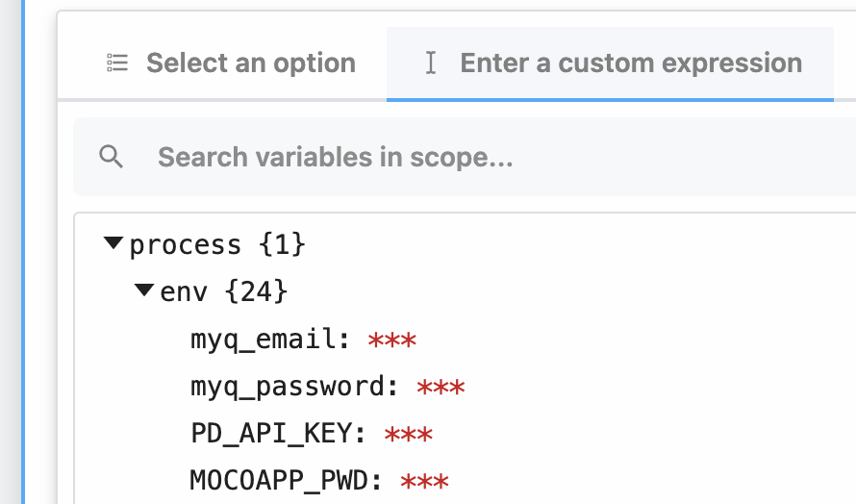Screen dimensions: 856x504
Task: Click masked value of PD_API_KEY
Action: (x=409, y=435)
